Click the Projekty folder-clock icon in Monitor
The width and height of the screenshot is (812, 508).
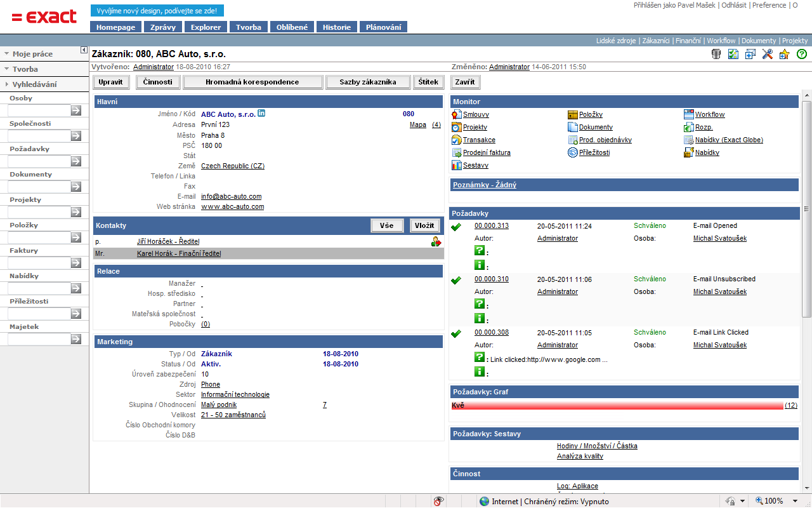[457, 127]
